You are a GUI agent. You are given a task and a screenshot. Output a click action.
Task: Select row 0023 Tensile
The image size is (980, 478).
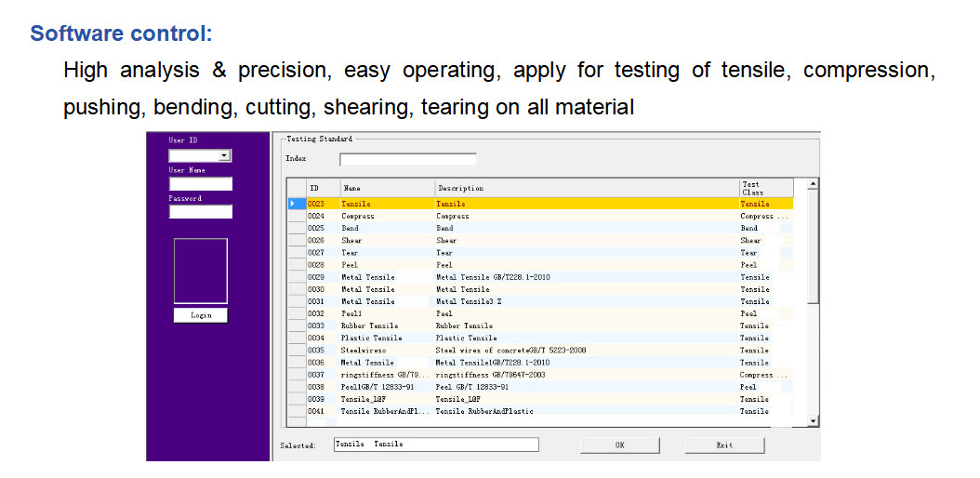(540, 204)
